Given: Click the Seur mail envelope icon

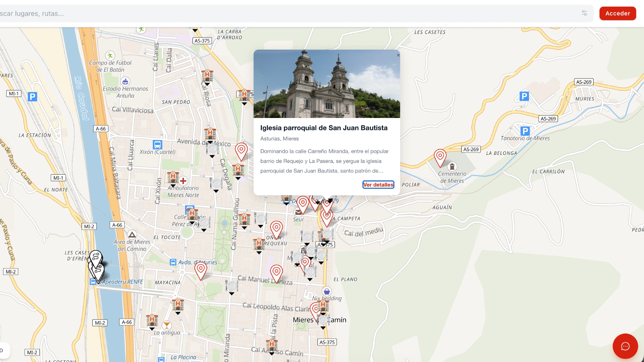Looking at the screenshot, I should point(298,212).
